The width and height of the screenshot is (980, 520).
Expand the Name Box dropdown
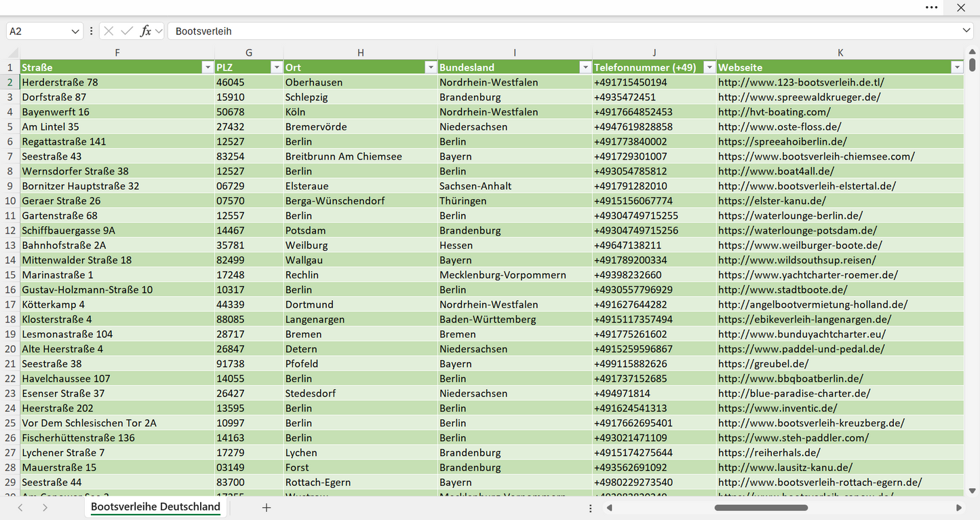pyautogui.click(x=75, y=31)
